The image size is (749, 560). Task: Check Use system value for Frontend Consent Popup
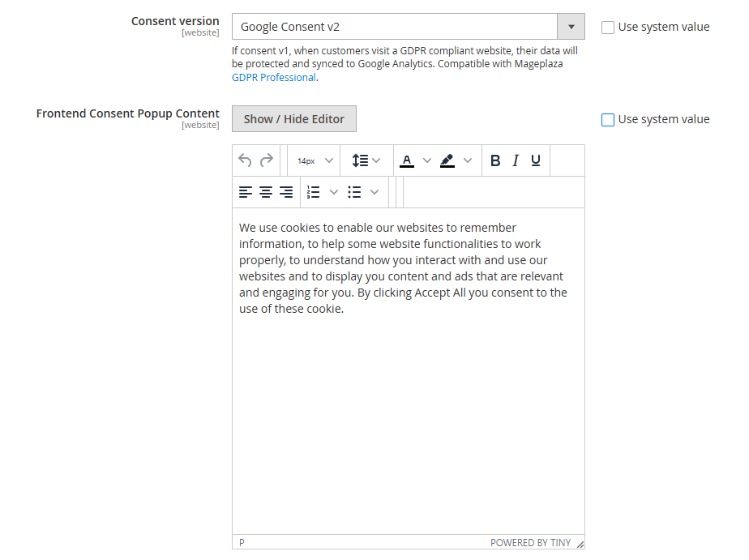tap(608, 119)
